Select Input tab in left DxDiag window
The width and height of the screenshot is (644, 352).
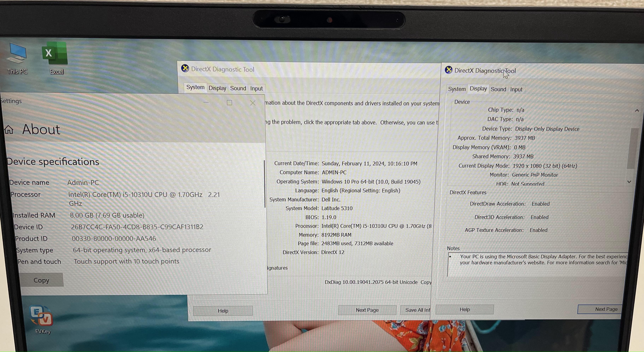tap(256, 88)
